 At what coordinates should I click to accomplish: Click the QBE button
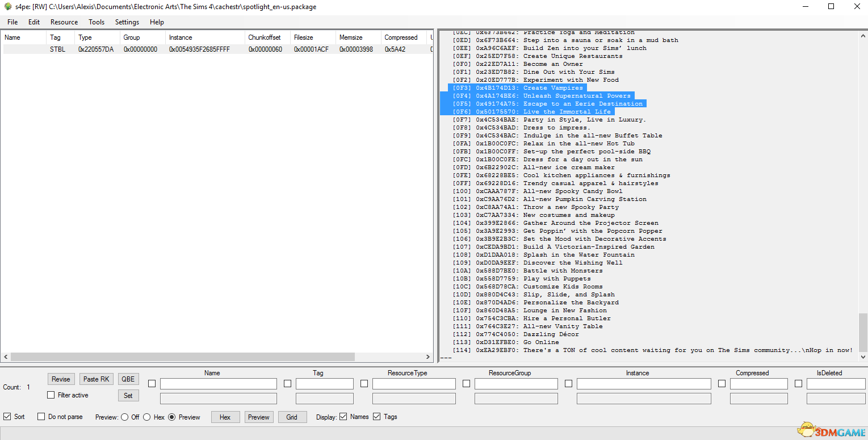[128, 379]
